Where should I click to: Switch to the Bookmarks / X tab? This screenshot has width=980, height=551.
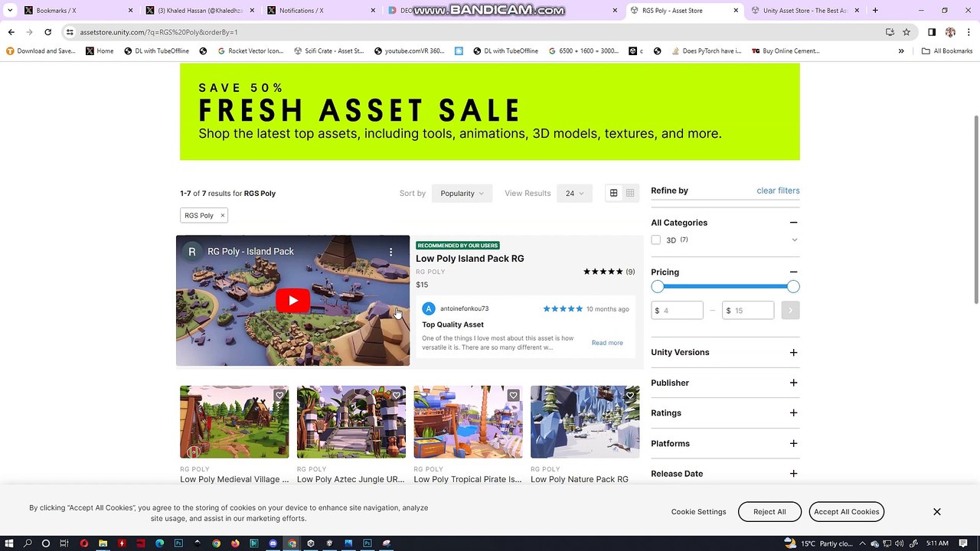click(x=79, y=11)
